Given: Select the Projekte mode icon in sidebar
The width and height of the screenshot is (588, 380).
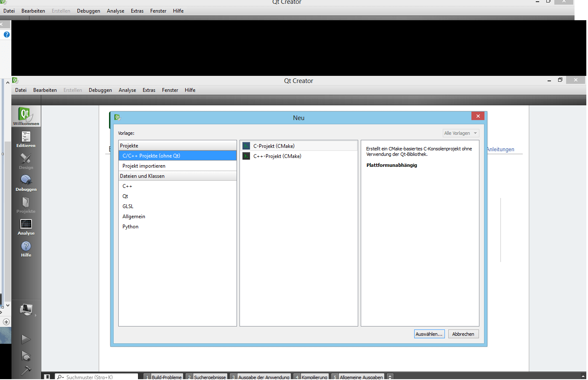Looking at the screenshot, I should [x=26, y=205].
